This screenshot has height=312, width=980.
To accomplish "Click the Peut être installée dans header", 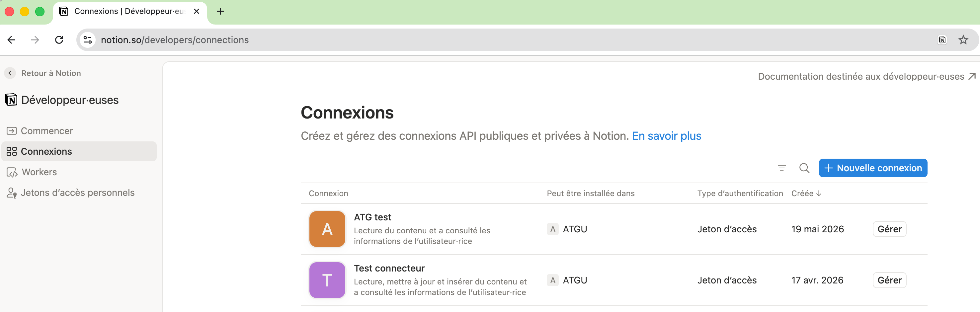I will pyautogui.click(x=591, y=193).
